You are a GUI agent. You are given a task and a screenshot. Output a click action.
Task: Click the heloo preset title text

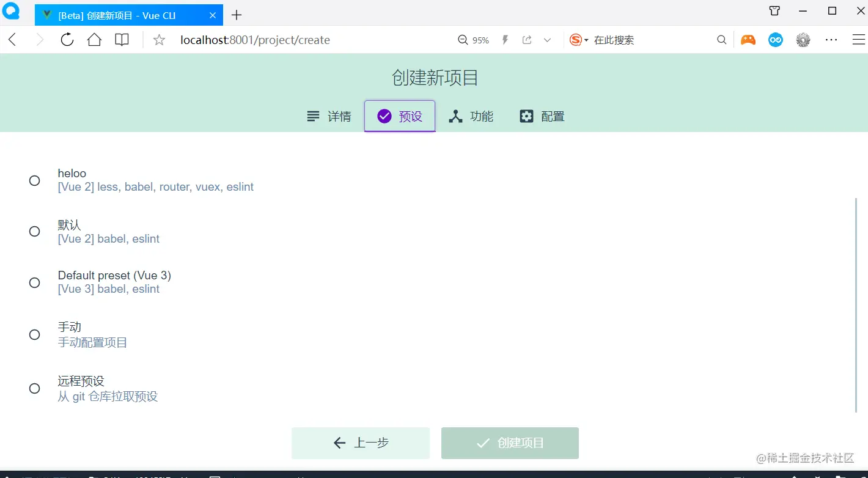tap(72, 174)
